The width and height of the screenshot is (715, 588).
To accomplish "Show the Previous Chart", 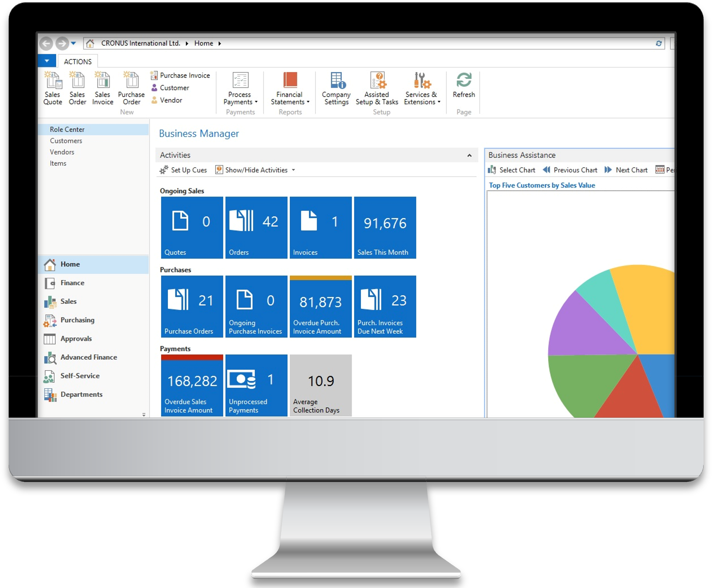I will click(570, 170).
